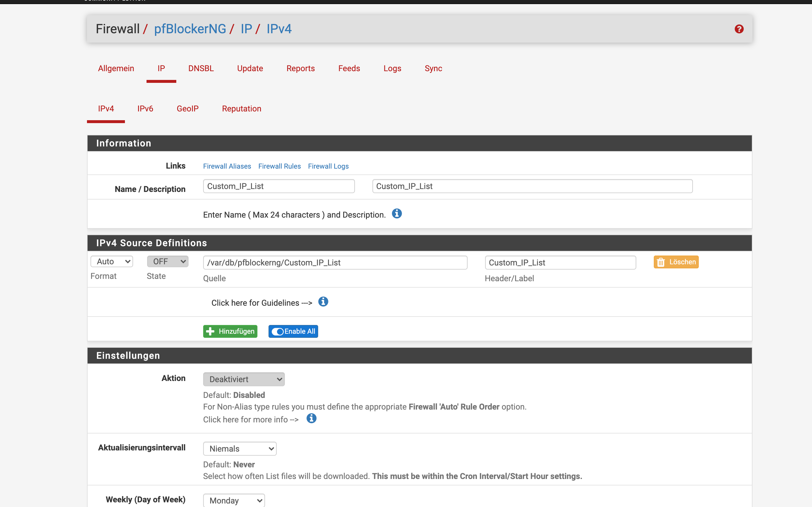Click the IPv4 breadcrumb link
Image resolution: width=812 pixels, height=507 pixels.
tap(279, 29)
